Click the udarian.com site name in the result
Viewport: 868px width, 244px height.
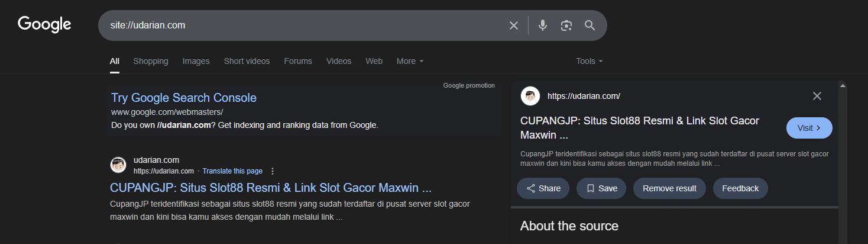[156, 160]
